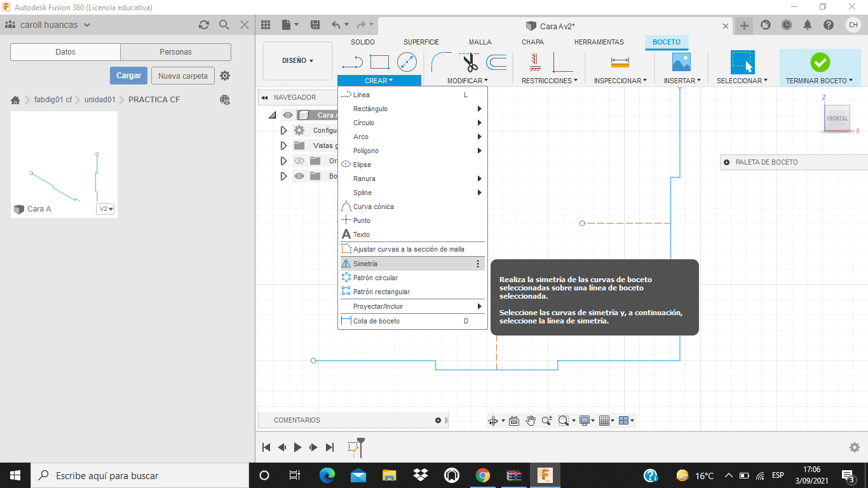The width and height of the screenshot is (868, 488).
Task: Click the insert image icon
Action: tap(681, 62)
